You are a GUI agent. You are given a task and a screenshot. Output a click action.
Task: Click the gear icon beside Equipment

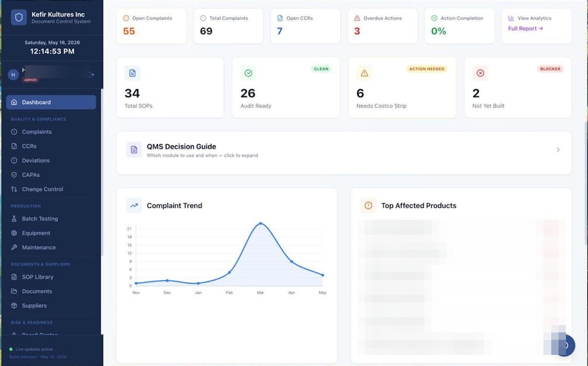(14, 233)
